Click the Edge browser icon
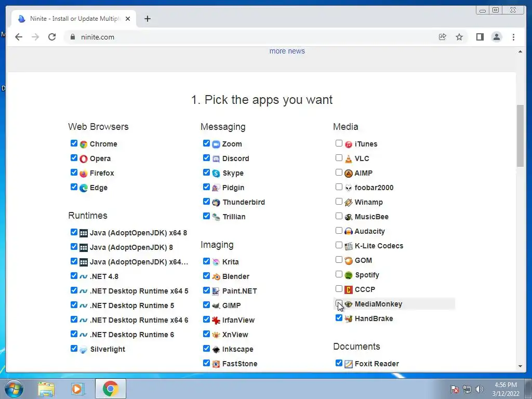Screen dimensions: 532x399 point(84,188)
